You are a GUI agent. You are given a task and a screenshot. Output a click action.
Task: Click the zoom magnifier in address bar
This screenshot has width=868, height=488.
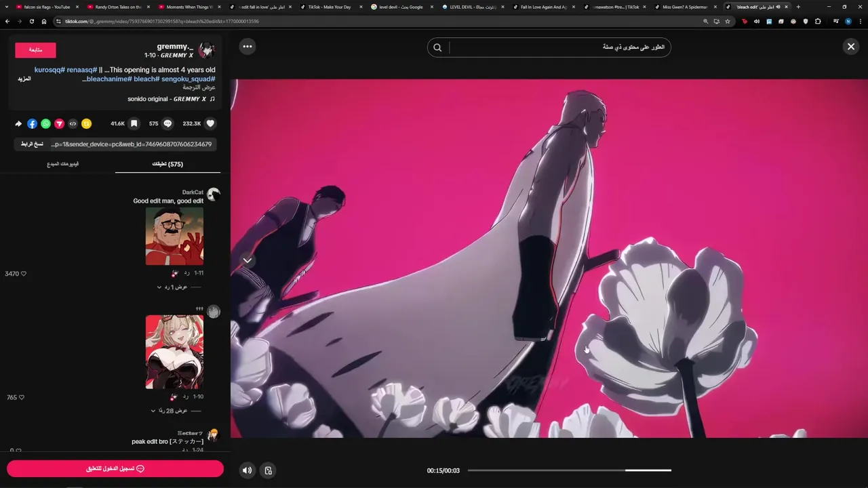(x=706, y=21)
